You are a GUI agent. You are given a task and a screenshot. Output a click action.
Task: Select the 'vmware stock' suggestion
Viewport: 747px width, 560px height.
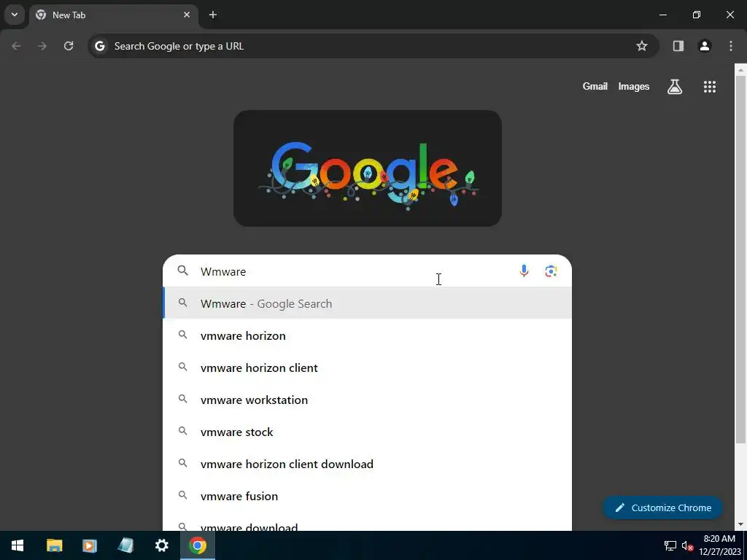point(368,432)
